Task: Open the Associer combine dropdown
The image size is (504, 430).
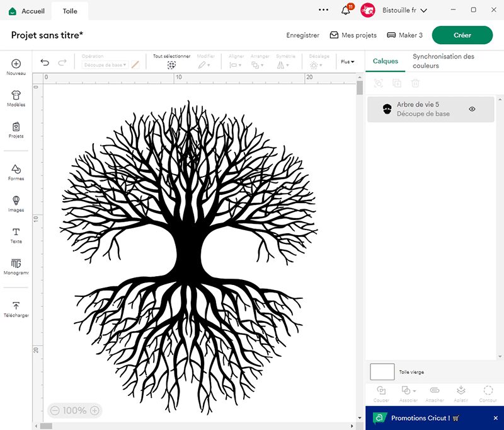Action: coord(408,394)
